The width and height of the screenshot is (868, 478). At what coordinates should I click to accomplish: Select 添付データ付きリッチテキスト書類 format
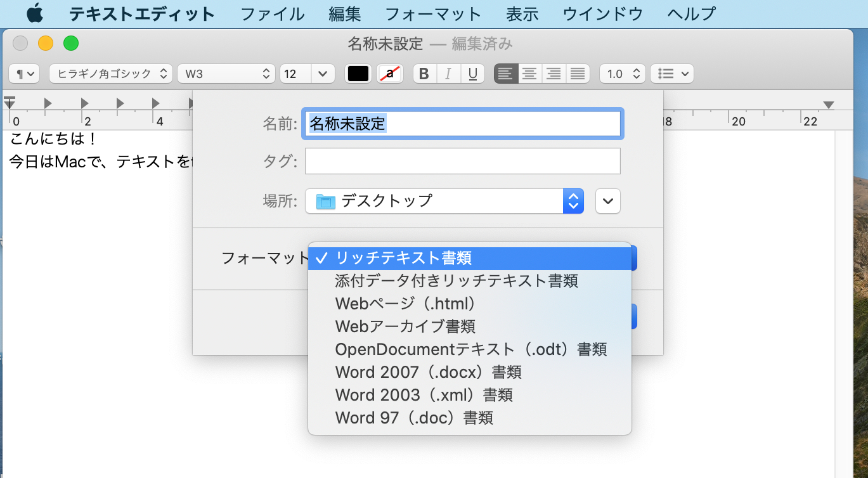pyautogui.click(x=470, y=281)
